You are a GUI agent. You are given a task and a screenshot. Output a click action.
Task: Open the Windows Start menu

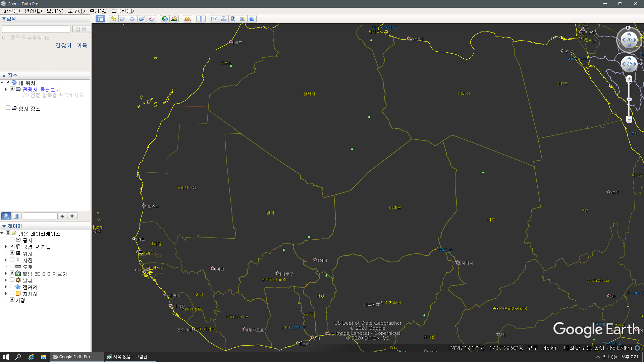click(6, 357)
